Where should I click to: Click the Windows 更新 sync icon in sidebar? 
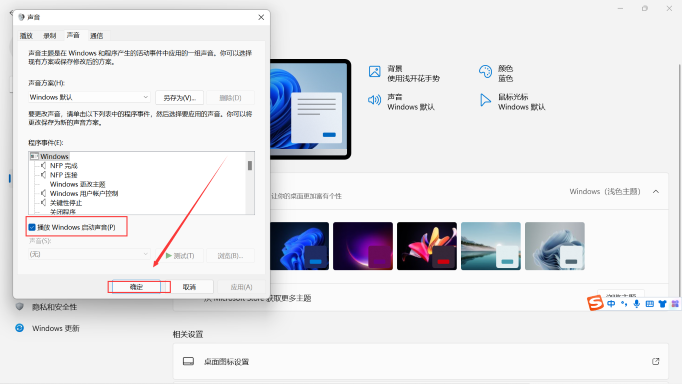click(x=20, y=328)
